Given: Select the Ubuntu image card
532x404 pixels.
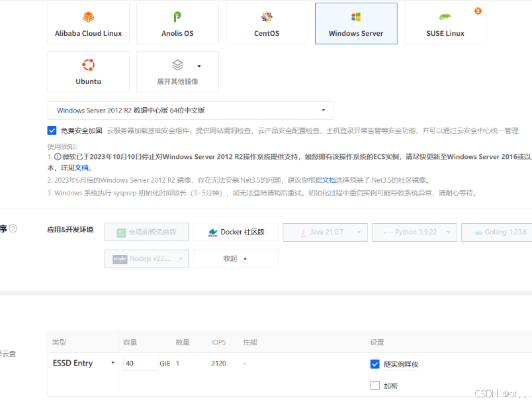Looking at the screenshot, I should click(88, 72).
